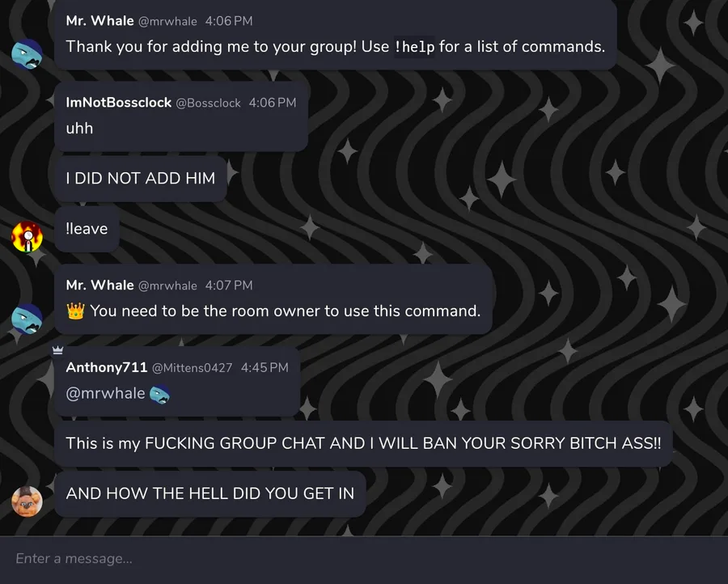Viewport: 728px width, 584px height.
Task: Click the "!leave" message bubble
Action: click(87, 229)
